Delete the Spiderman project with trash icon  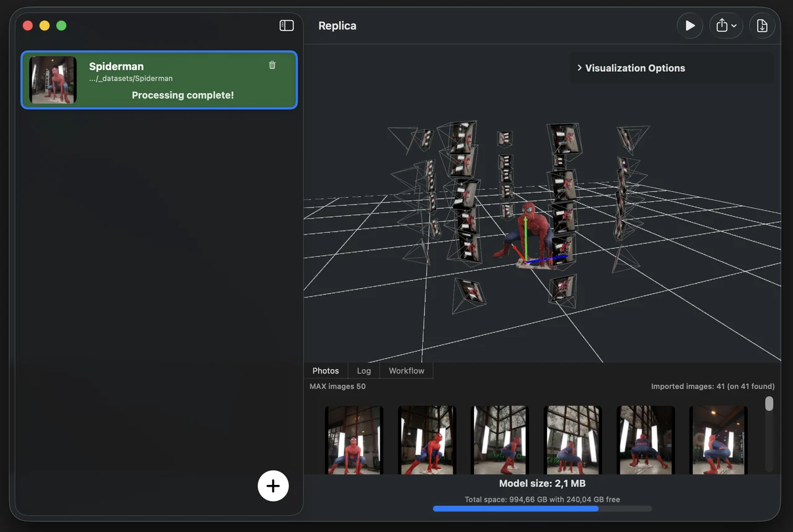[272, 65]
